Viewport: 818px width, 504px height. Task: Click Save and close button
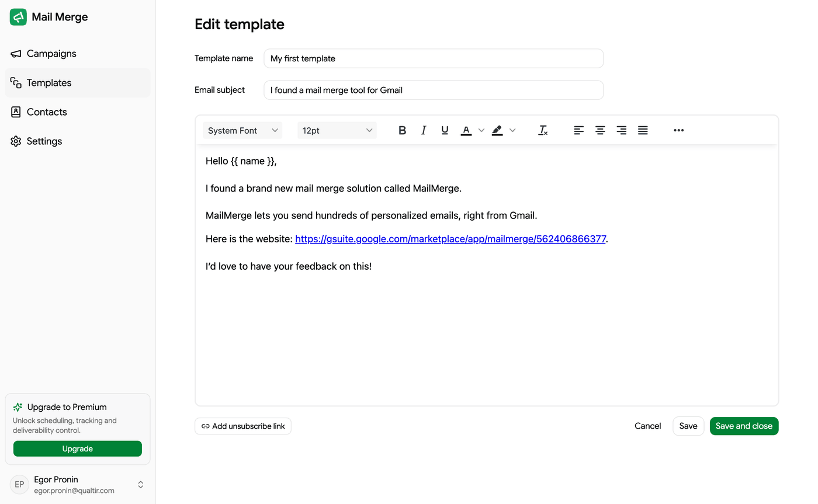744,426
